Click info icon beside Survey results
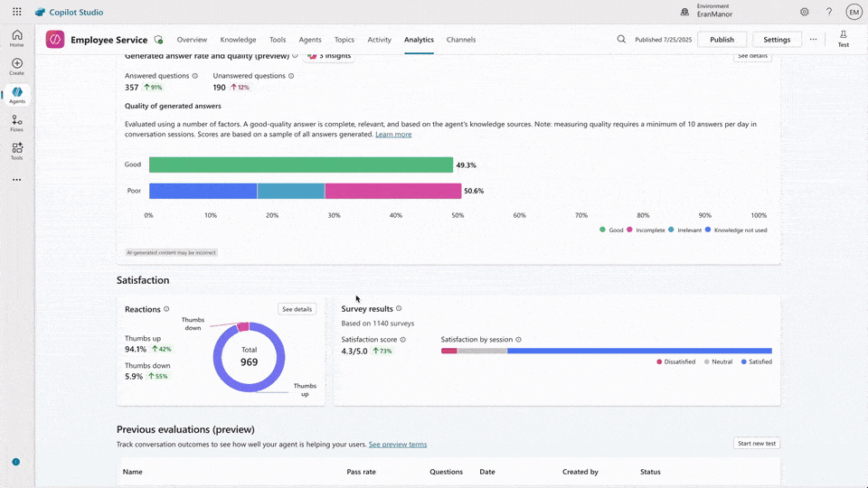 point(399,309)
